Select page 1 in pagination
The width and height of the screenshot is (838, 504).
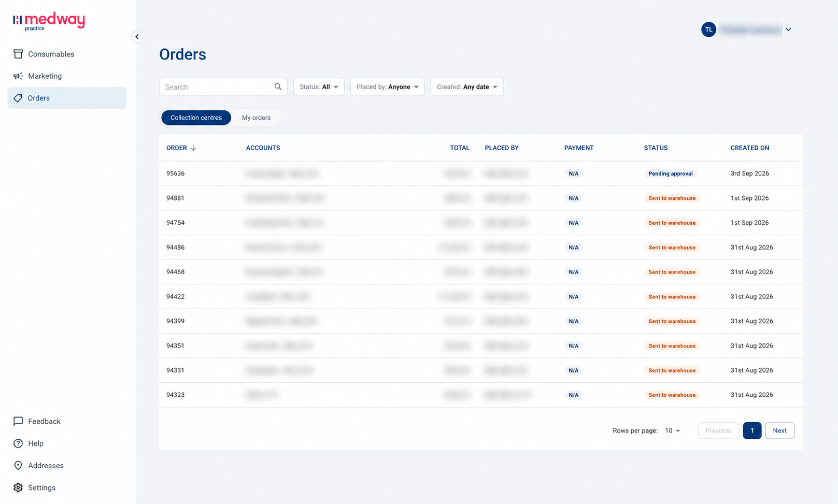[752, 430]
